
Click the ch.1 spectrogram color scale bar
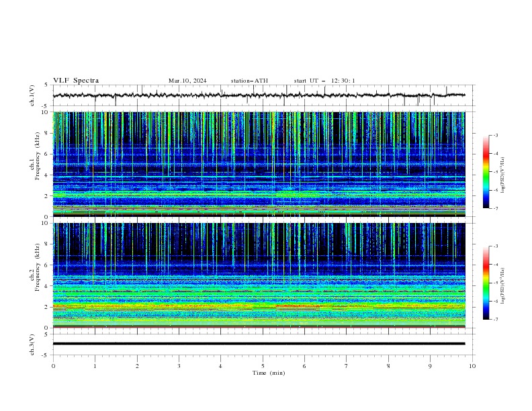click(486, 172)
